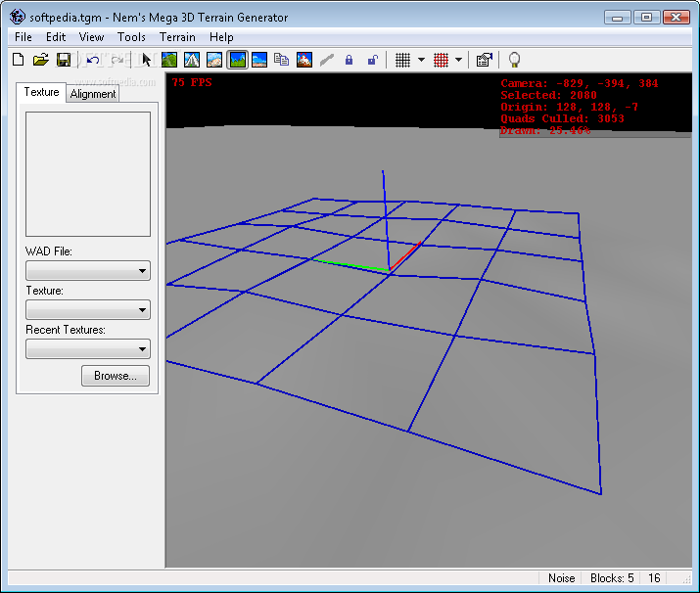Image resolution: width=700 pixels, height=593 pixels.
Task: Save the terrain with floppy disk icon
Action: pyautogui.click(x=64, y=60)
